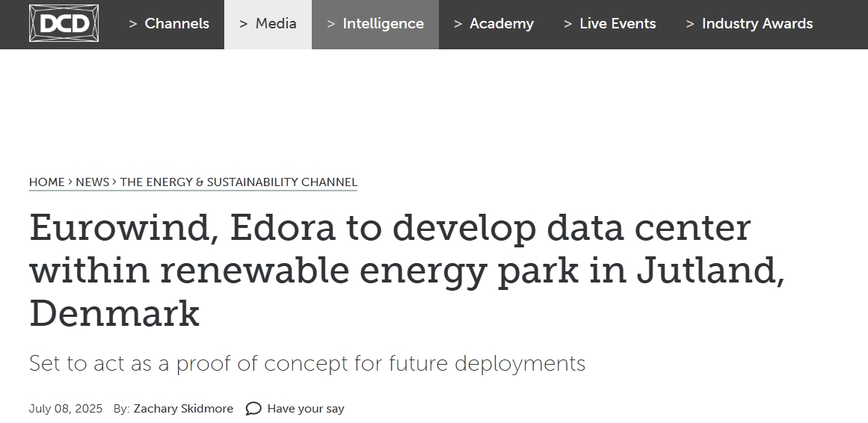
Task: Open the Live Events menu
Action: click(609, 24)
